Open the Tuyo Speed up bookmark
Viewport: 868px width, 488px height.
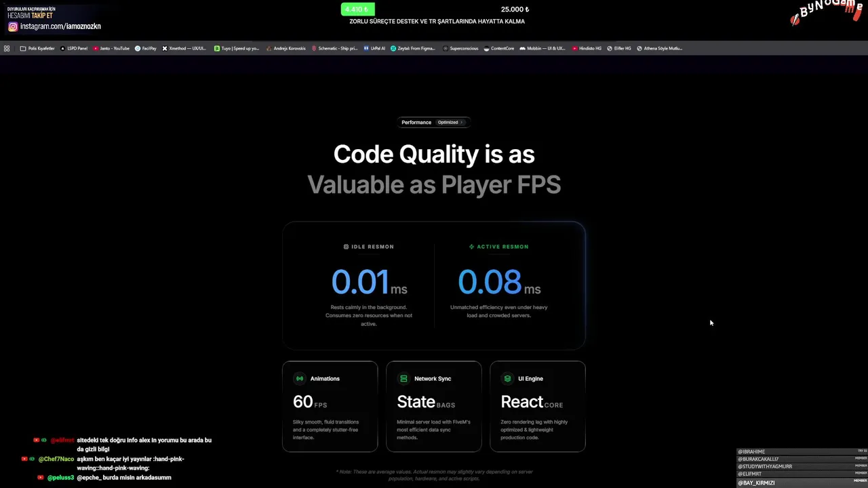(237, 48)
